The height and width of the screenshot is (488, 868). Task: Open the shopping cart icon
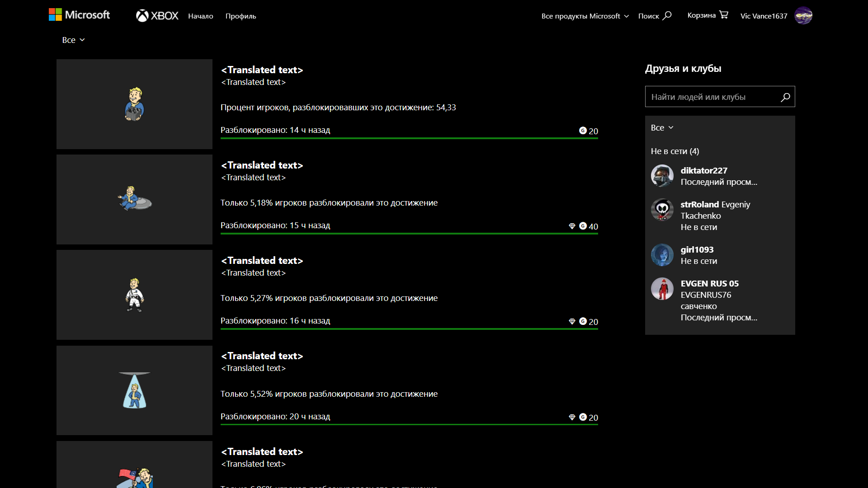pos(724,15)
